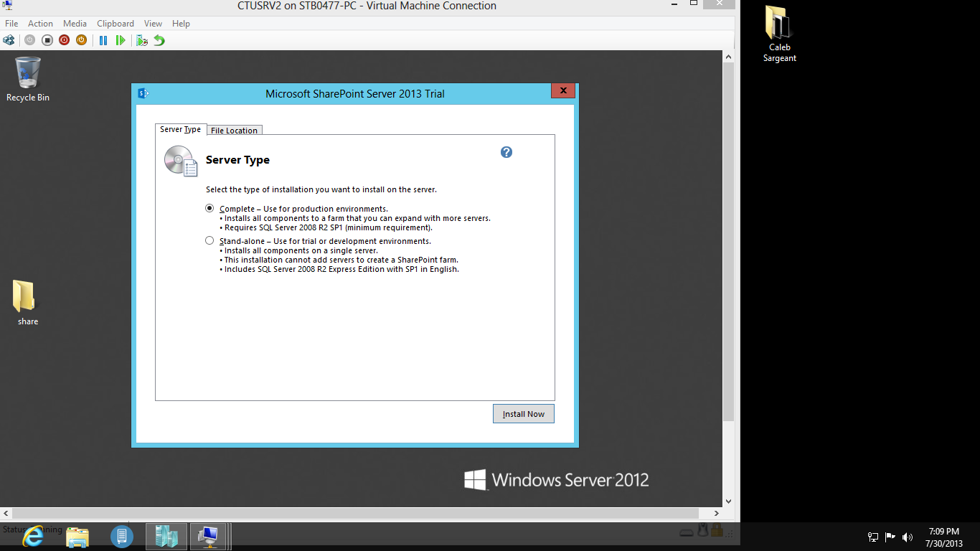This screenshot has height=551, width=980.
Task: Open the Clipboard menu
Action: pyautogui.click(x=116, y=24)
